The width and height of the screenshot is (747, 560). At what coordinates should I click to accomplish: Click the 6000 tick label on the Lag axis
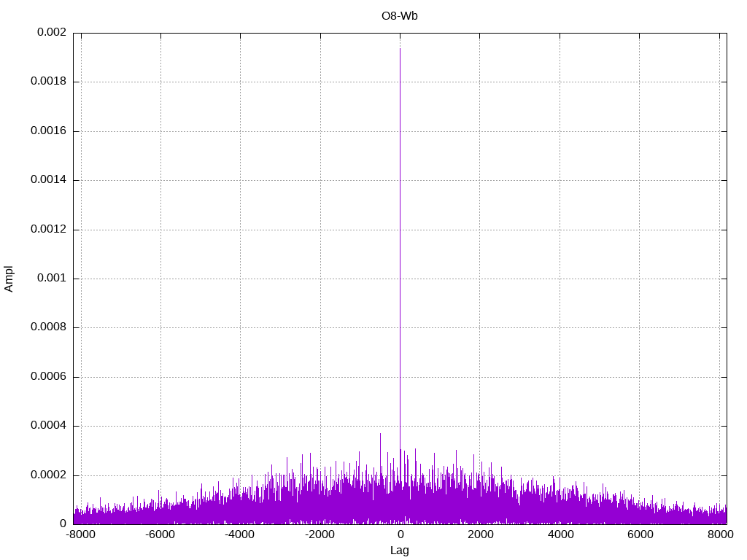(640, 534)
